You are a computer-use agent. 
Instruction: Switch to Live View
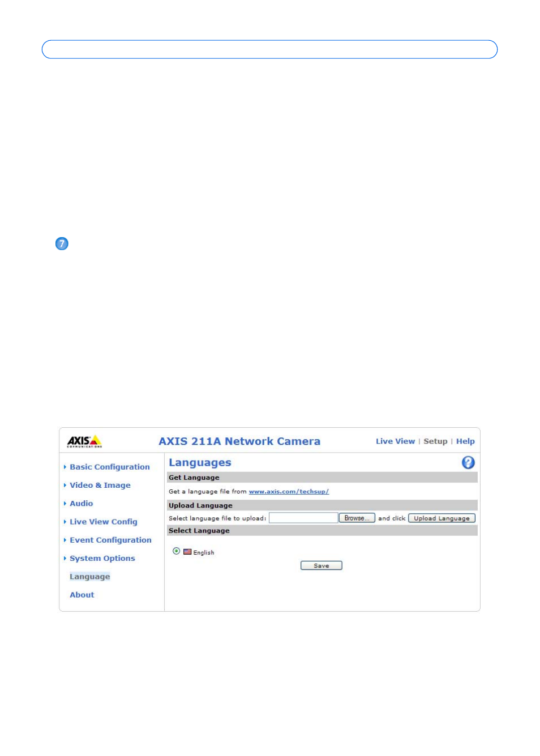(x=395, y=441)
